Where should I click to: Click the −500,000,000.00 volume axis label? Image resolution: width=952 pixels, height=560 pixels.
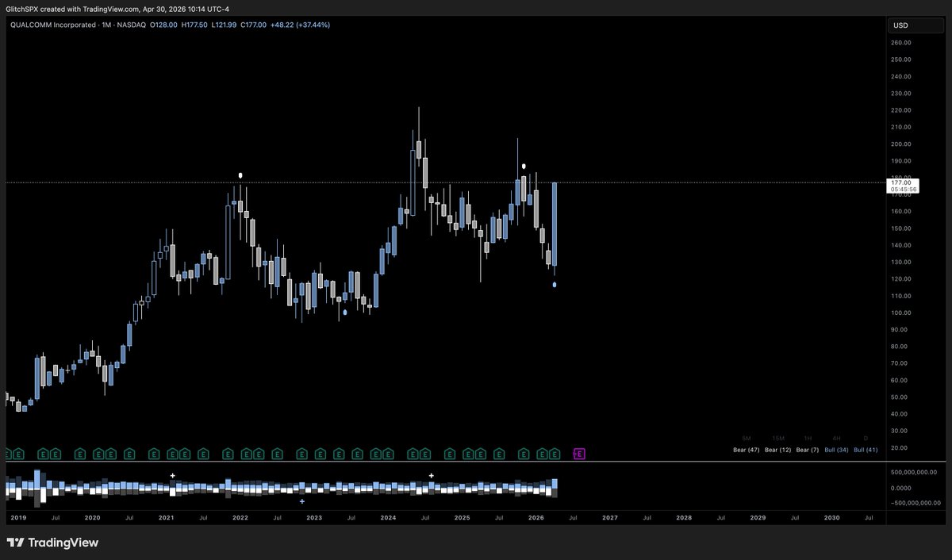[x=916, y=503]
